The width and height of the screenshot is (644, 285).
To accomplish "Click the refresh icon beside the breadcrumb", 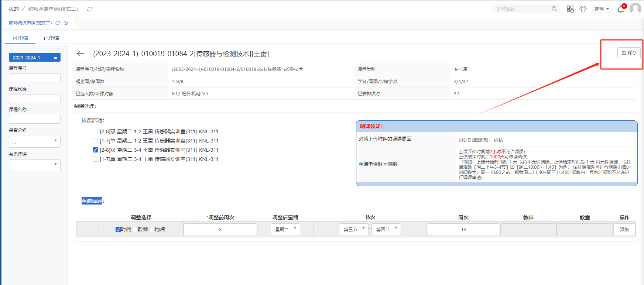I will (90, 9).
